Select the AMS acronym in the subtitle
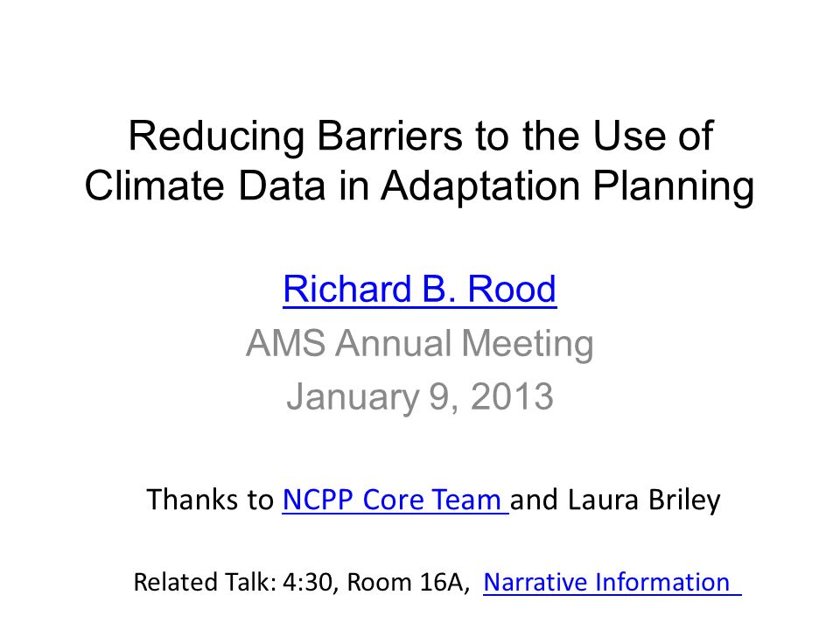Screen dimensions: 840x630 click(285, 343)
